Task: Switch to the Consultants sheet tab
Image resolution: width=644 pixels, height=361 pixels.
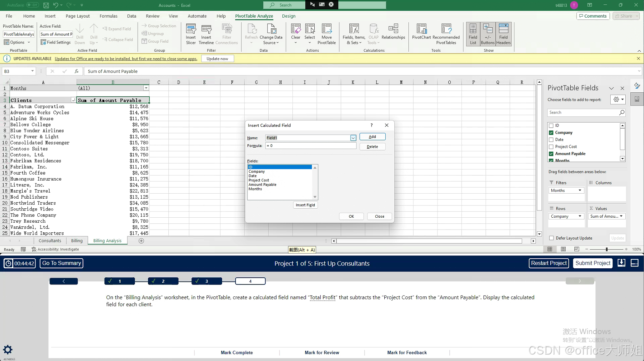Action: 50,241
